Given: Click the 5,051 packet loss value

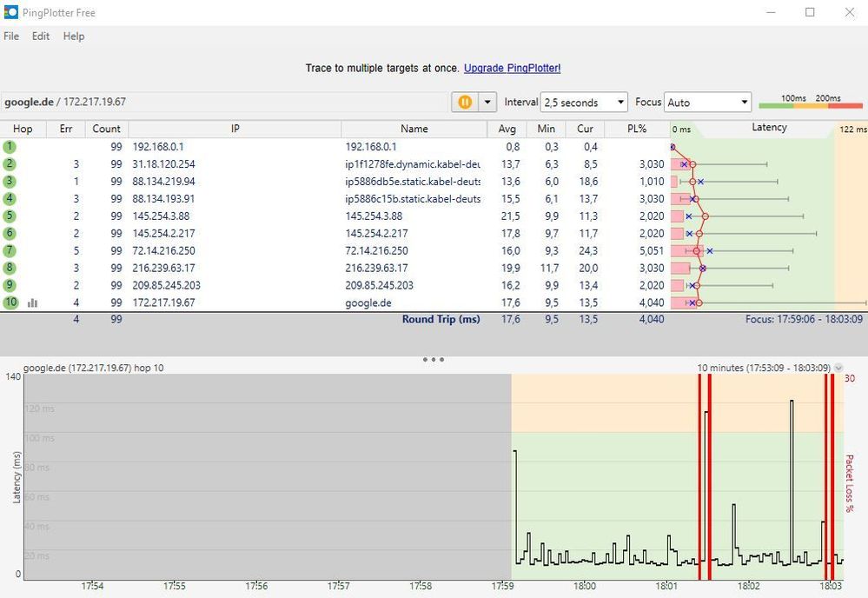Looking at the screenshot, I should coord(652,250).
